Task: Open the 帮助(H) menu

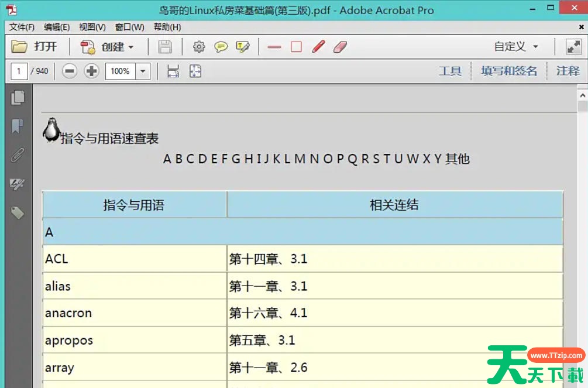Action: coord(167,27)
